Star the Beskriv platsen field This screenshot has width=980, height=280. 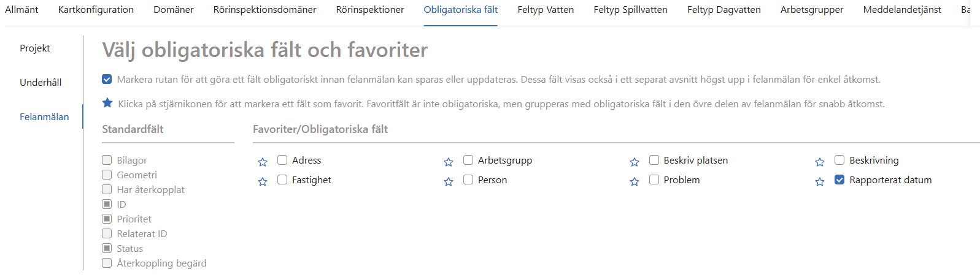[635, 162]
